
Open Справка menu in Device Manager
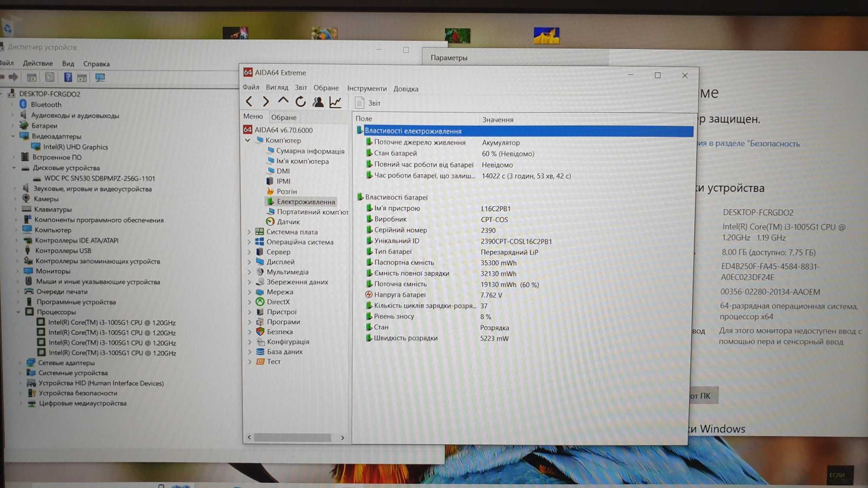click(96, 64)
